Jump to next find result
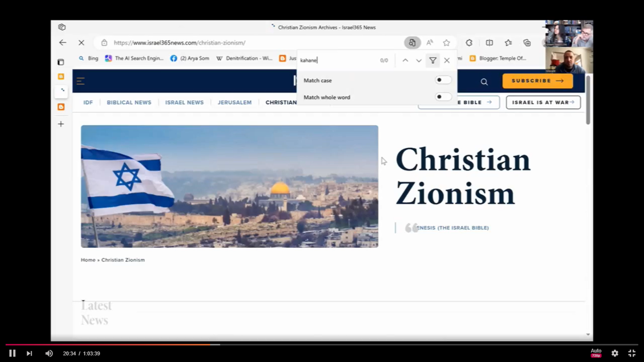644x362 pixels. point(419,60)
